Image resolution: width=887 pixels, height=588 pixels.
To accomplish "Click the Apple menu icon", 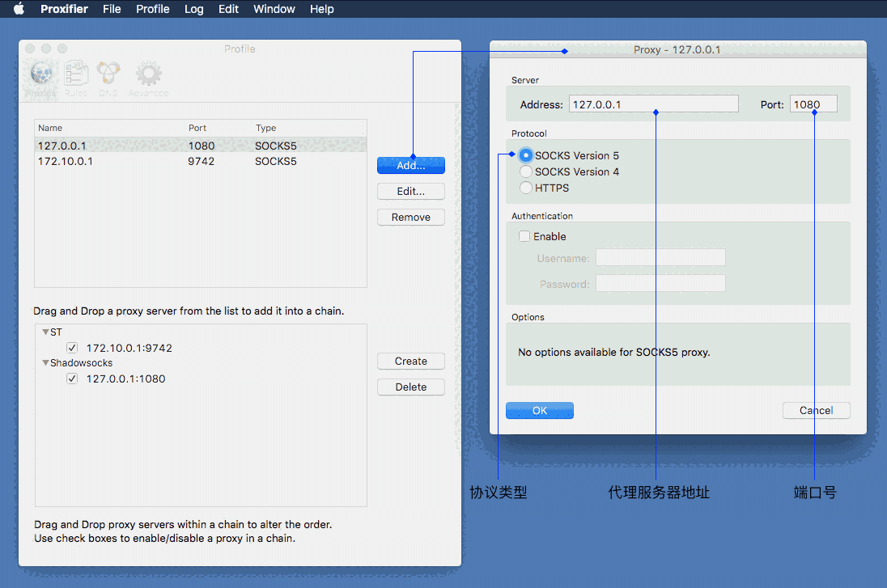I will [19, 9].
